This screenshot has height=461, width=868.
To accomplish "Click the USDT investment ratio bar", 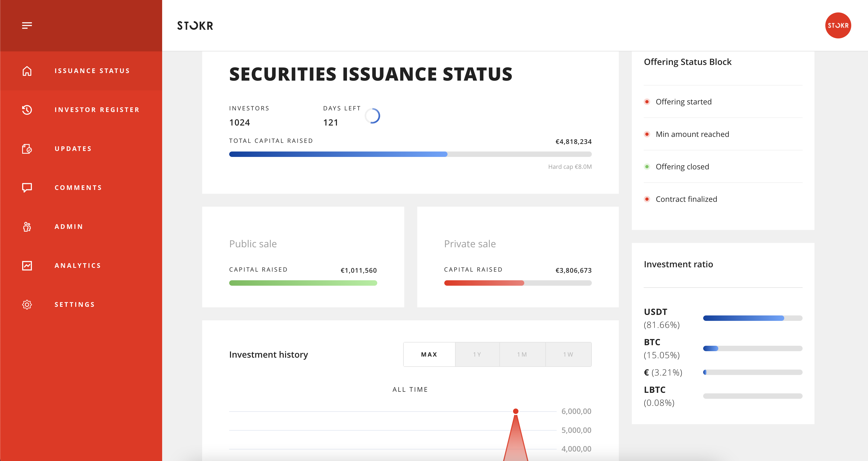I will click(x=752, y=318).
